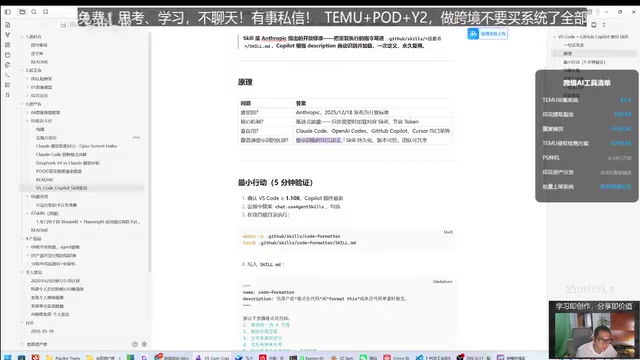Click the '原理' heading in the document
640x360 pixels.
pyautogui.click(x=245, y=82)
